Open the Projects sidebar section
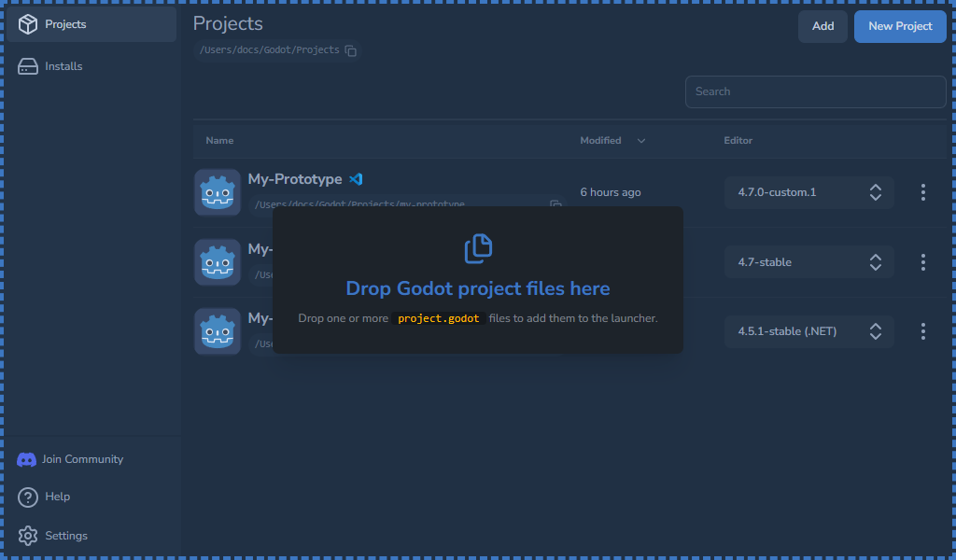Image resolution: width=956 pixels, height=560 pixels. [x=91, y=24]
